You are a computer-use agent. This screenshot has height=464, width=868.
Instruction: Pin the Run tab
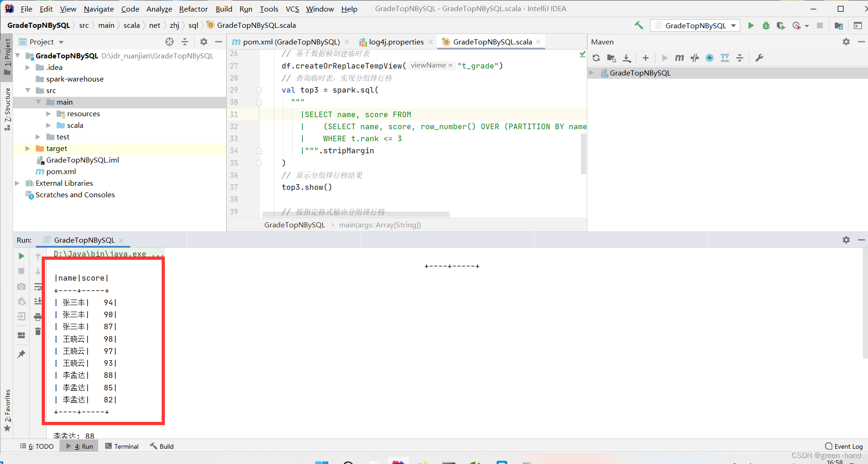coord(21,354)
